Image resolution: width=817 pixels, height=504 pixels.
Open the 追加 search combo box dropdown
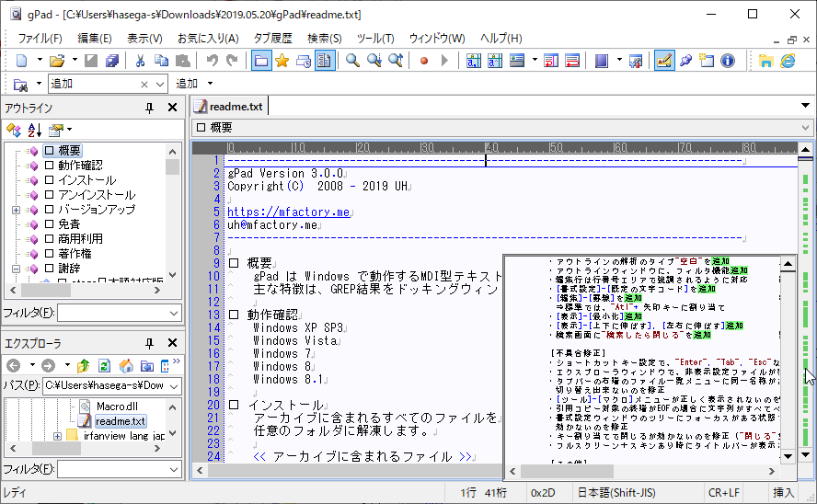pyautogui.click(x=160, y=84)
